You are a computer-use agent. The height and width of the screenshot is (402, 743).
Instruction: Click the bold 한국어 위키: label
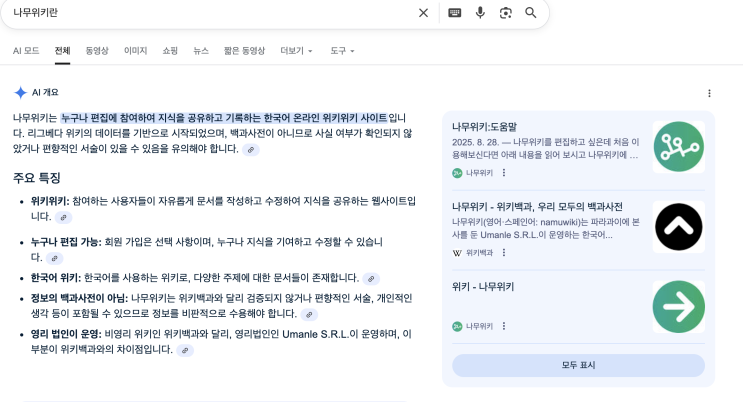(x=56, y=278)
